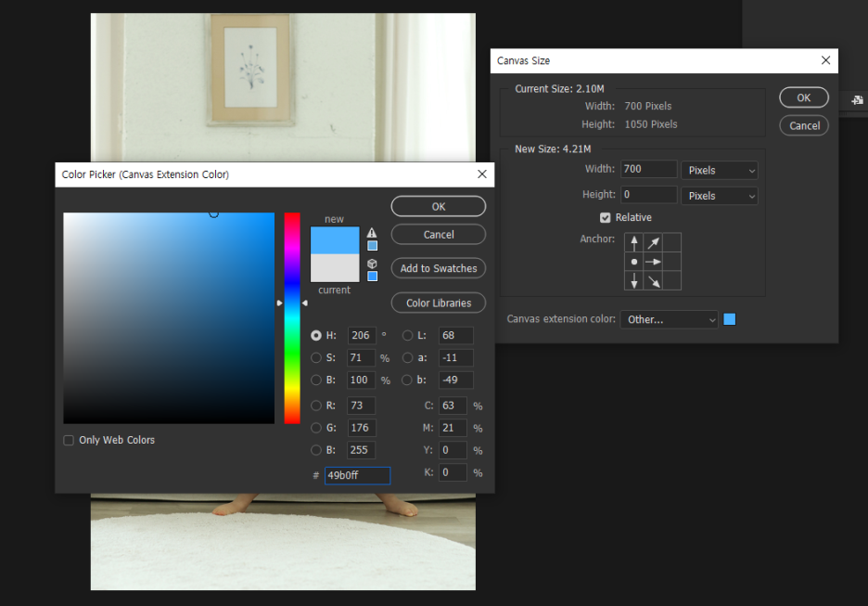Click the b value field showing -49
Screen dimensions: 868x606
[456, 380]
